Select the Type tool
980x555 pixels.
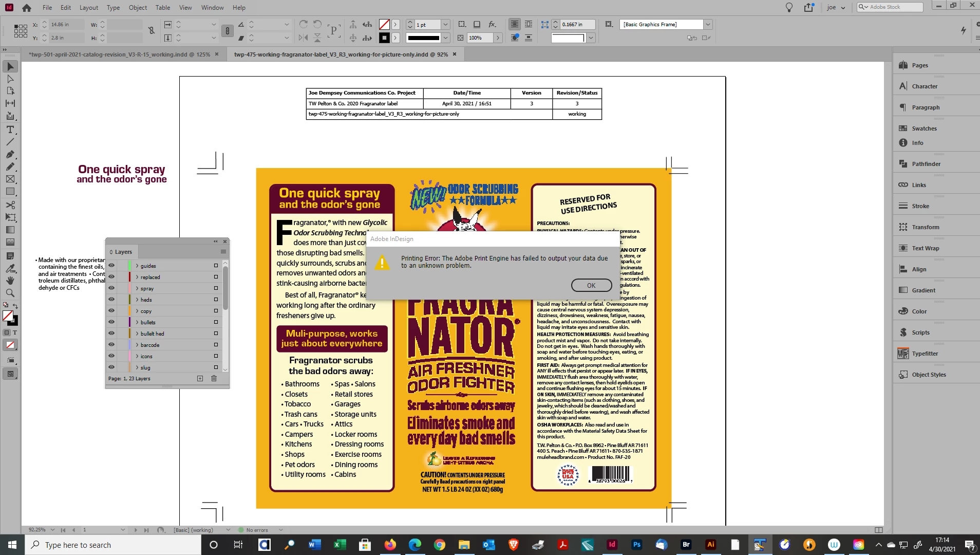[x=10, y=129]
